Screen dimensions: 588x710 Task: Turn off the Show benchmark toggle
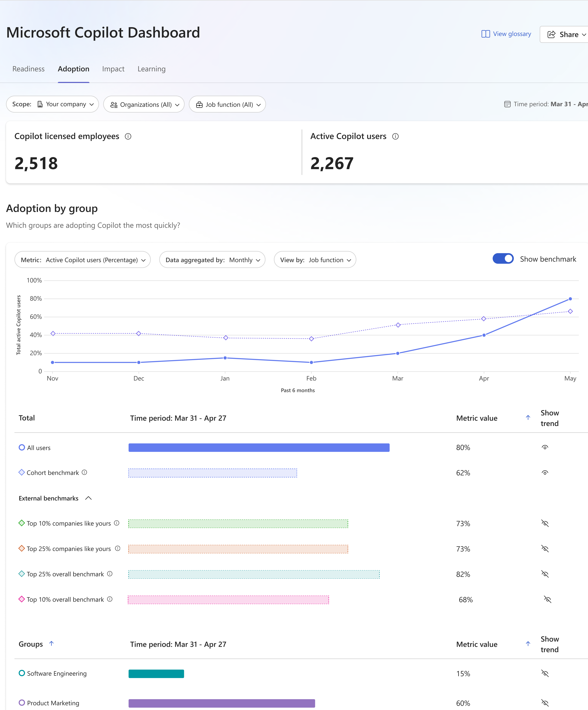click(x=503, y=259)
